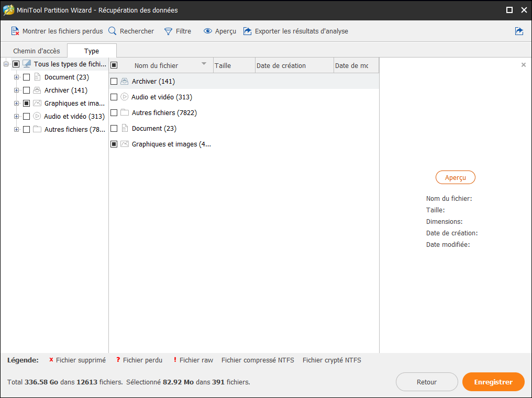The image size is (532, 398).
Task: Select the Autres fichiers (7822) list row
Action: [x=244, y=112]
